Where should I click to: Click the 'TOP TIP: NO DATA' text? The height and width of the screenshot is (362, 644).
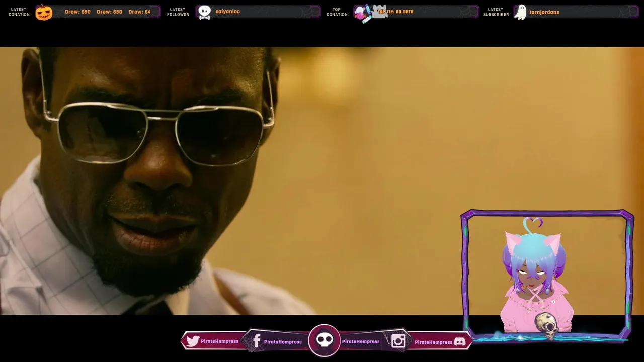[x=395, y=12]
